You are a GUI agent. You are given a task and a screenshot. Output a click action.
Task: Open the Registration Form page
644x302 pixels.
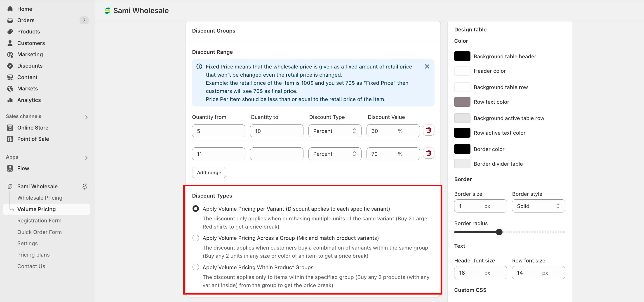pyautogui.click(x=39, y=220)
